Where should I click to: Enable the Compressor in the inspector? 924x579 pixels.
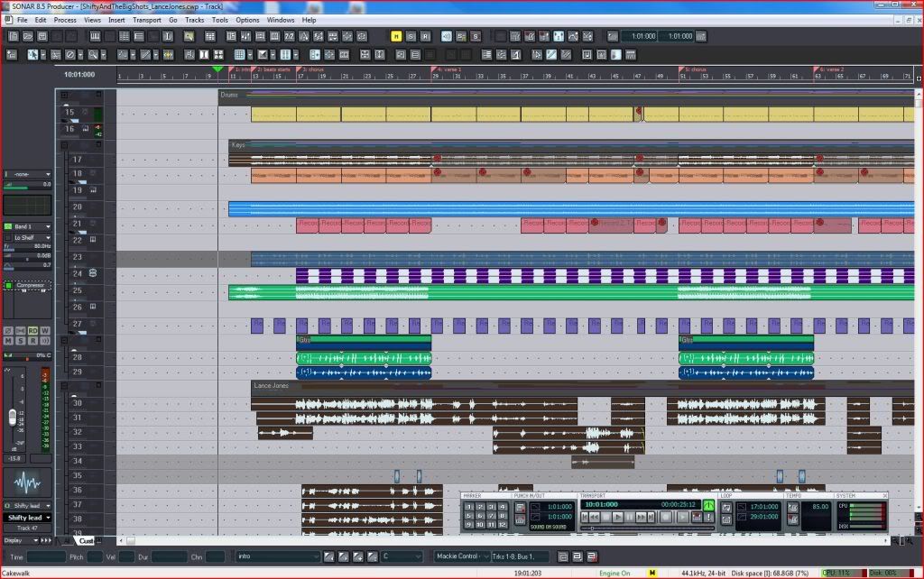tap(9, 285)
